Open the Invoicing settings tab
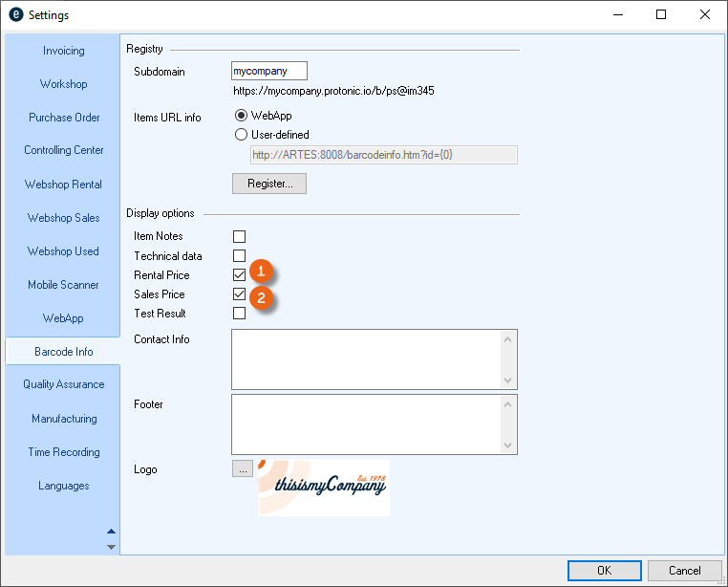 point(63,51)
